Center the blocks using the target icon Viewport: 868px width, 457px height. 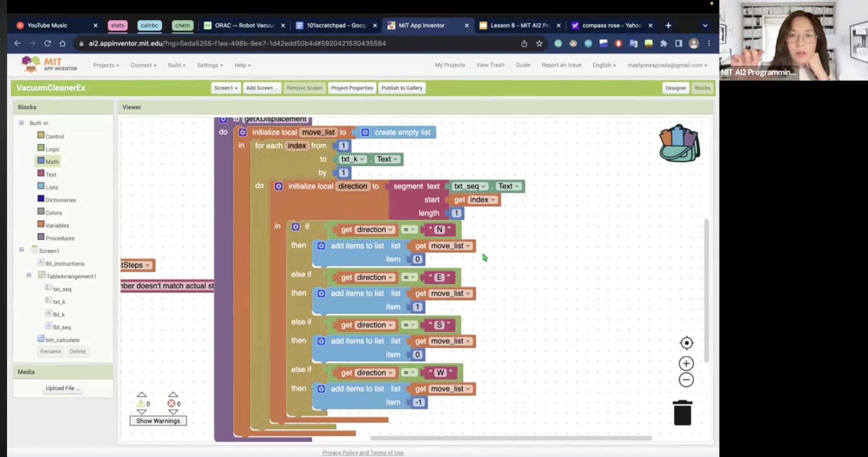pyautogui.click(x=686, y=343)
